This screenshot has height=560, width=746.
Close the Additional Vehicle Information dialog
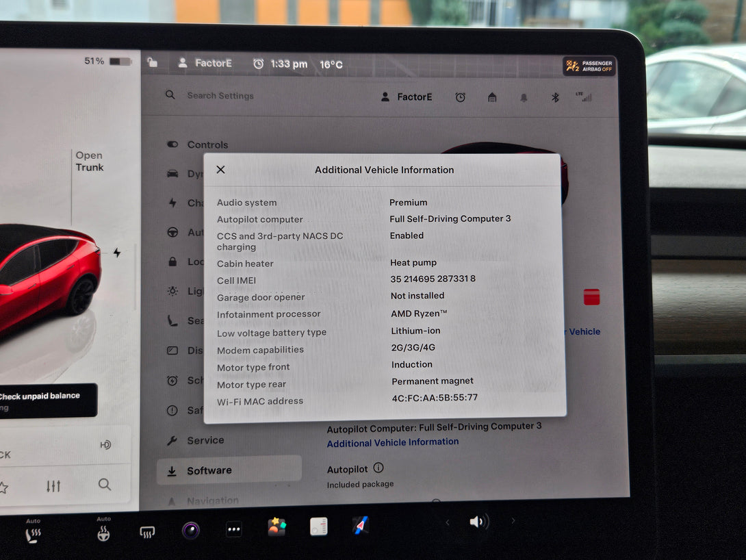(x=220, y=170)
